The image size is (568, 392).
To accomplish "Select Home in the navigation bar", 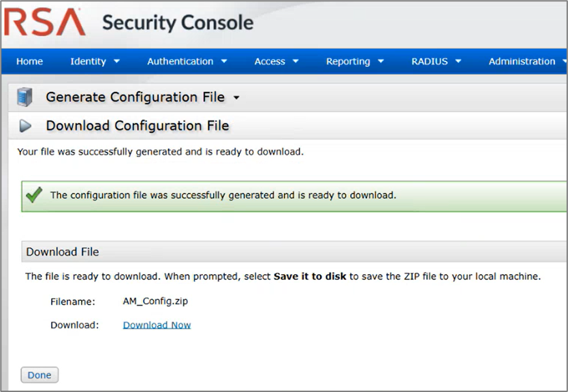I will [29, 61].
